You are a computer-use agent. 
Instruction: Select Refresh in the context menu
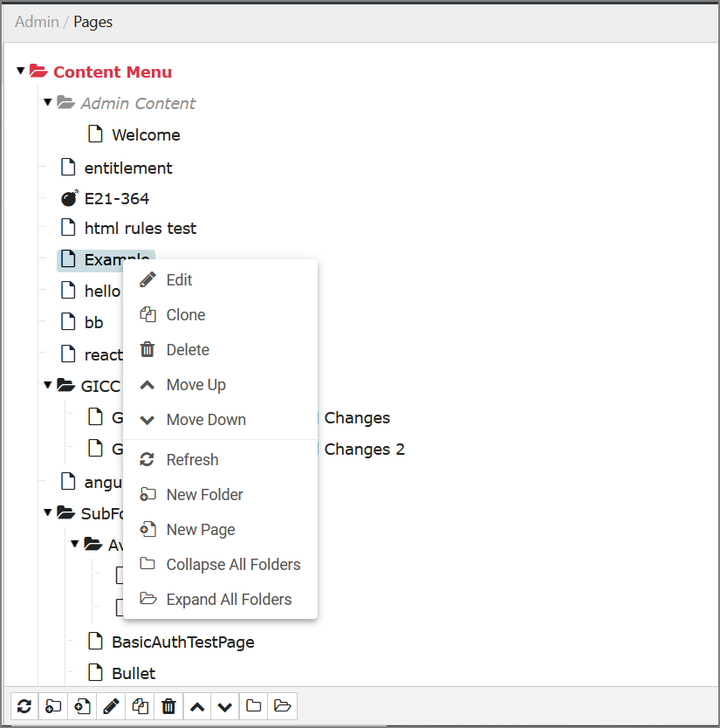click(221, 460)
